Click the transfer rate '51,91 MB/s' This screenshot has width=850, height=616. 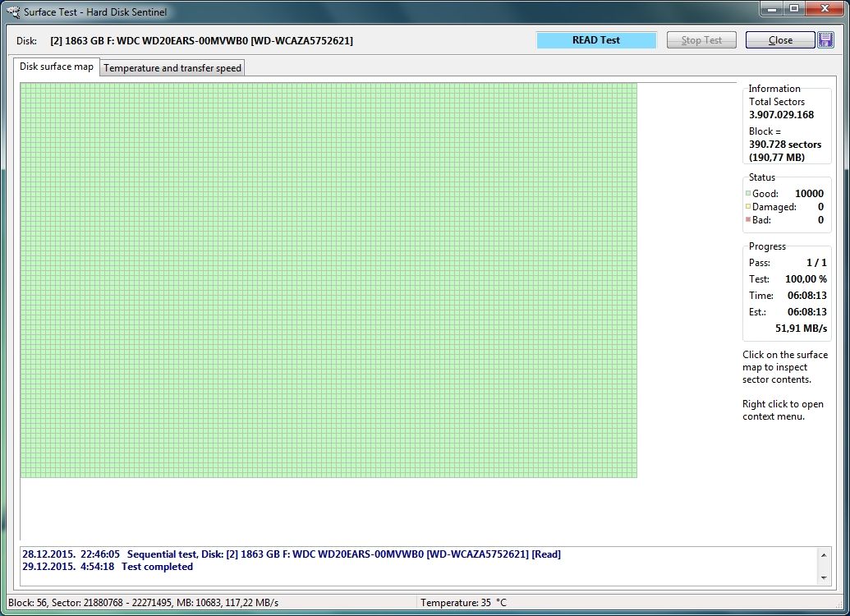point(802,329)
